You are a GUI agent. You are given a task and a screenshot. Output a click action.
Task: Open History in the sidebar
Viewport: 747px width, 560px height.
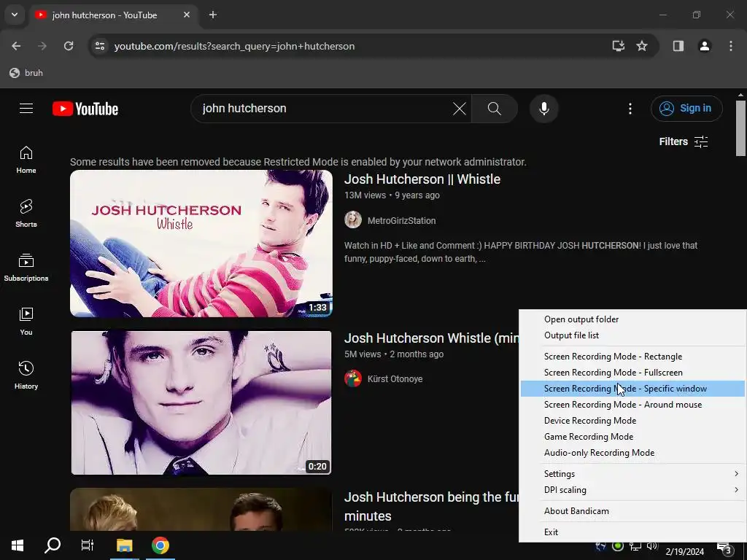(x=26, y=376)
